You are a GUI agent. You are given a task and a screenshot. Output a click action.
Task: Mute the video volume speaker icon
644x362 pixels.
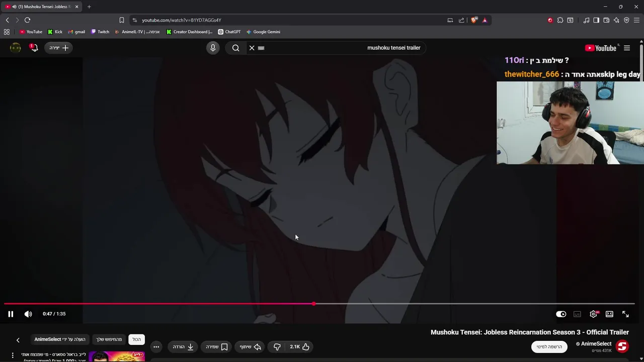tap(28, 314)
